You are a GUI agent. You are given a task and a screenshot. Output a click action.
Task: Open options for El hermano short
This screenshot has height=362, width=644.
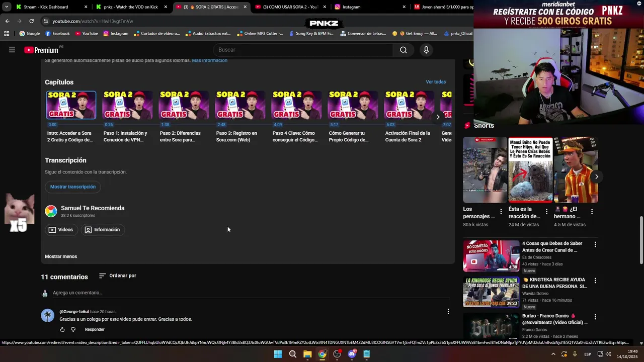coord(592,212)
